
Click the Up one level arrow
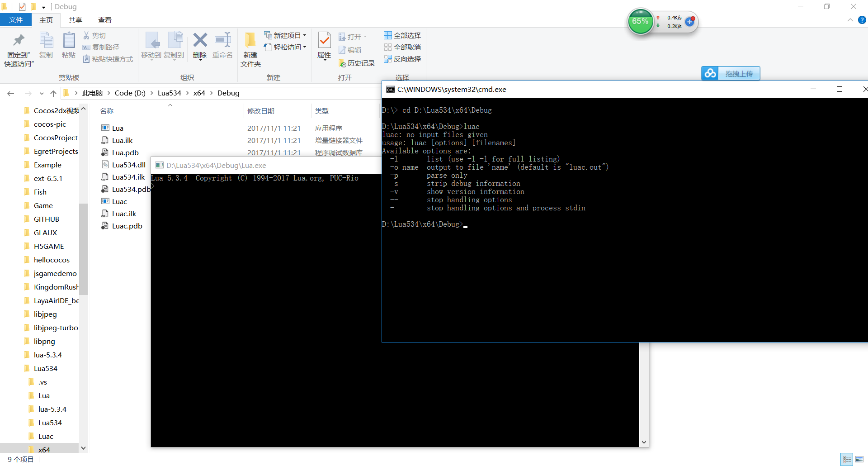53,93
